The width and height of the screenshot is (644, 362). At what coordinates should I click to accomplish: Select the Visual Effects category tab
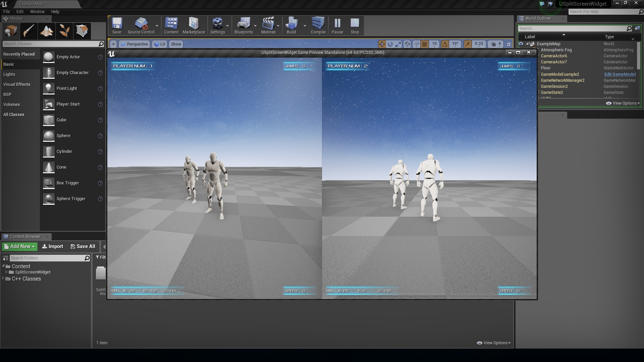(x=17, y=84)
